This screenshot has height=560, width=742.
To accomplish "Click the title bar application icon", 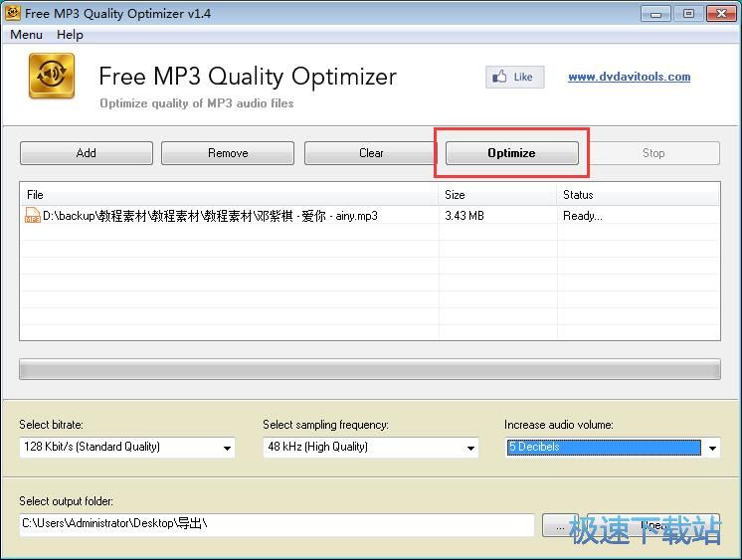I will click(13, 13).
